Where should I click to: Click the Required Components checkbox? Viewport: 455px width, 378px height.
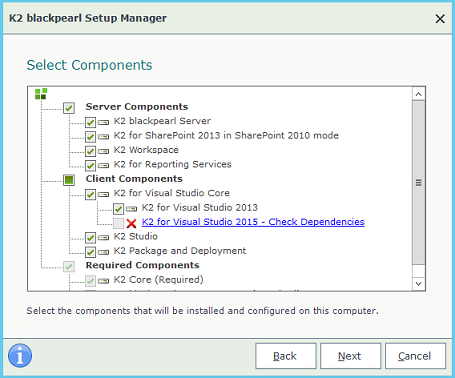69,267
